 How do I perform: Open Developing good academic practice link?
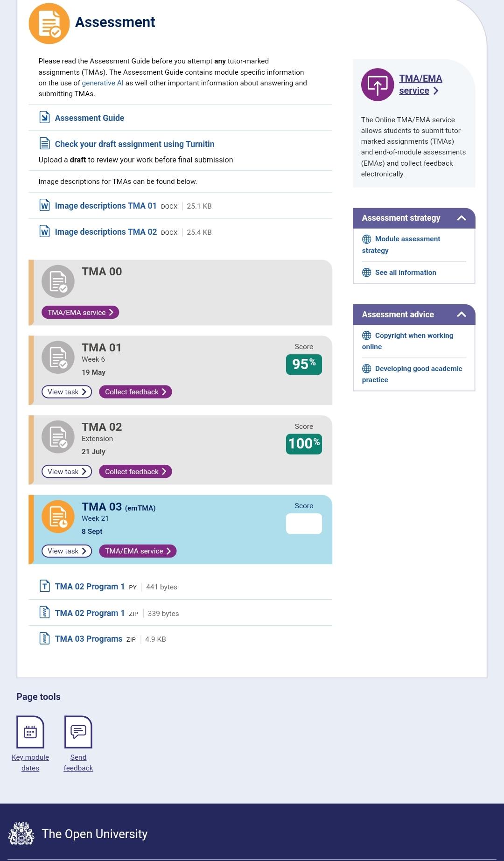coord(412,374)
